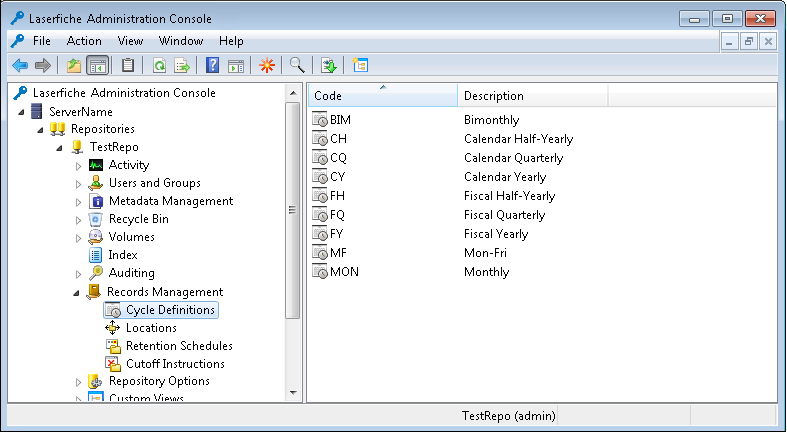Expand the Volumes node arrow
The height and width of the screenshot is (432, 787).
click(78, 238)
